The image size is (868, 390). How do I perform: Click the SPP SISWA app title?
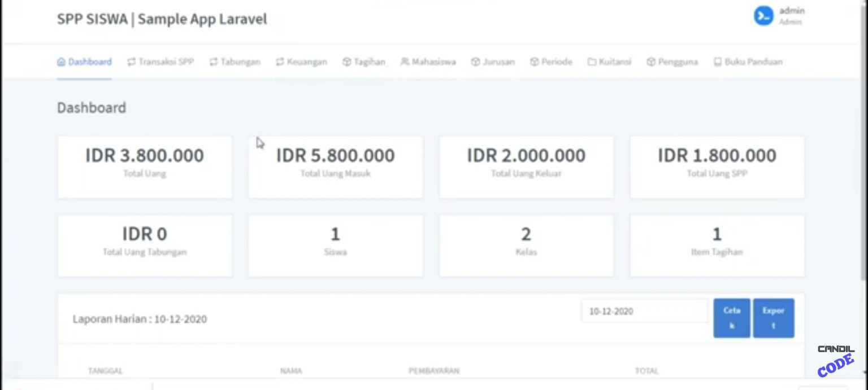162,19
